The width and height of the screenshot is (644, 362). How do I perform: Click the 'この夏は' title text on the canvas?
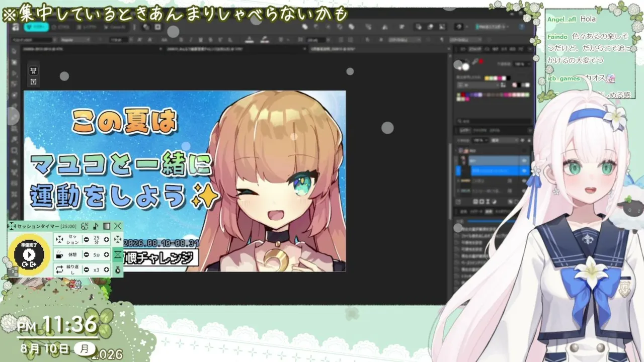124,122
